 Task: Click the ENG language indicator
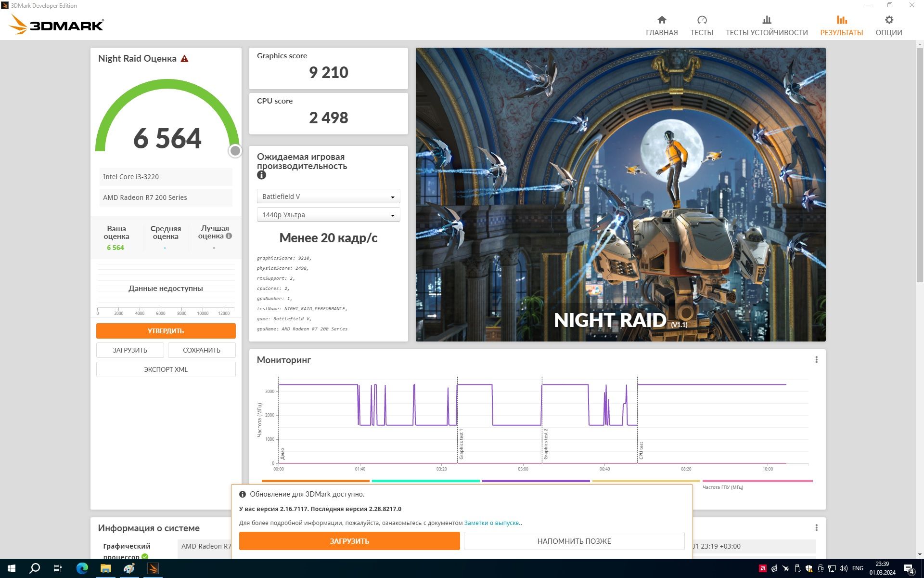click(x=858, y=568)
